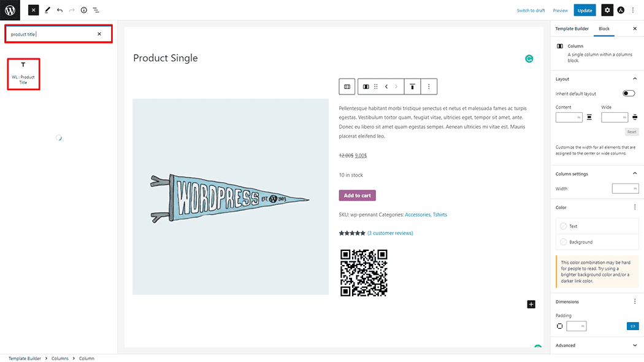Open settings gear panel
This screenshot has width=644, height=362.
tap(607, 10)
